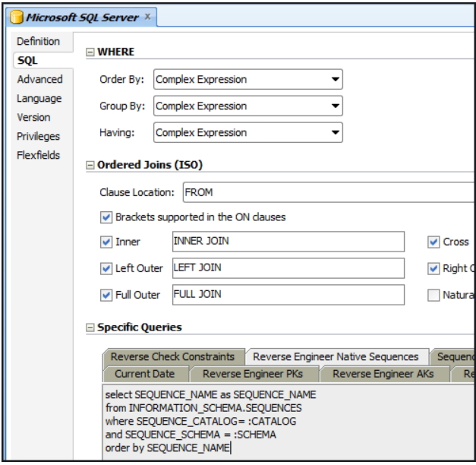Open the Reverse Engineer AKs tab
476x465 pixels.
coord(383,374)
